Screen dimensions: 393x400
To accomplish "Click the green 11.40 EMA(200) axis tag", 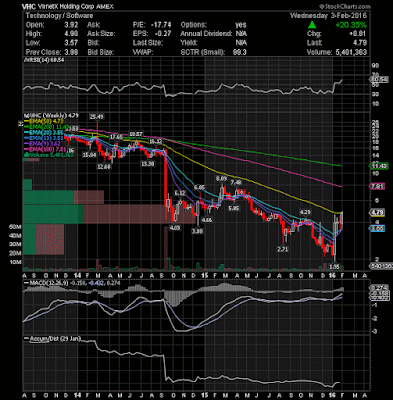I will [379, 166].
